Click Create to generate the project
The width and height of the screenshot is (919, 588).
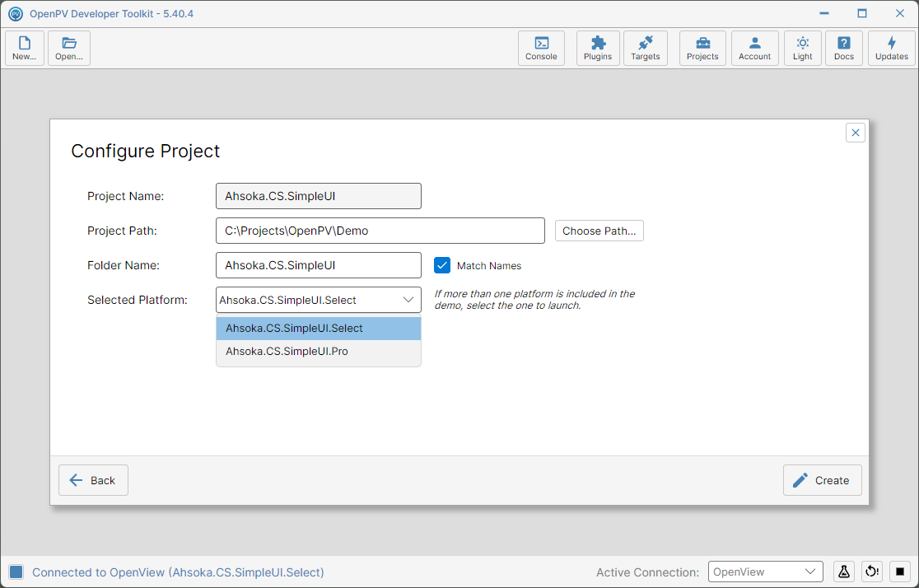pyautogui.click(x=823, y=480)
